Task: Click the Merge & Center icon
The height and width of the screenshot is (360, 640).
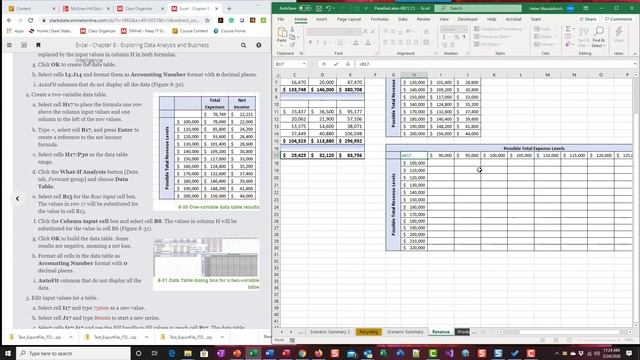Action: (x=426, y=42)
